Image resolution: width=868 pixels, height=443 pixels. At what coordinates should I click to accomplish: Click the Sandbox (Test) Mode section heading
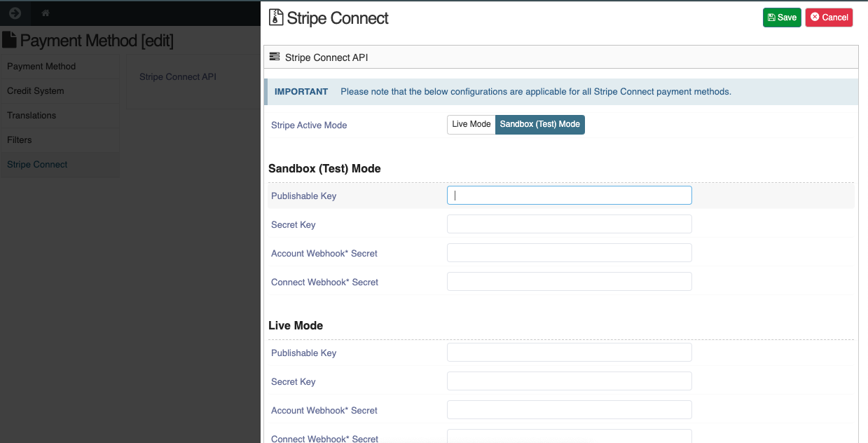point(324,169)
